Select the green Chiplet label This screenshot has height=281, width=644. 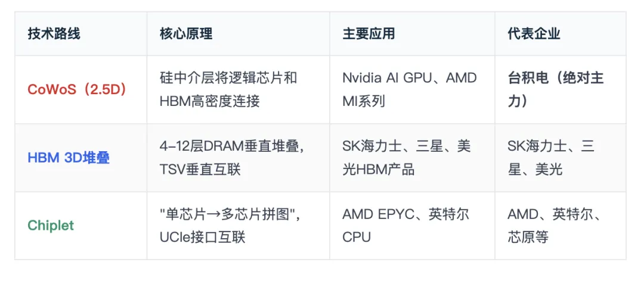pyautogui.click(x=51, y=225)
